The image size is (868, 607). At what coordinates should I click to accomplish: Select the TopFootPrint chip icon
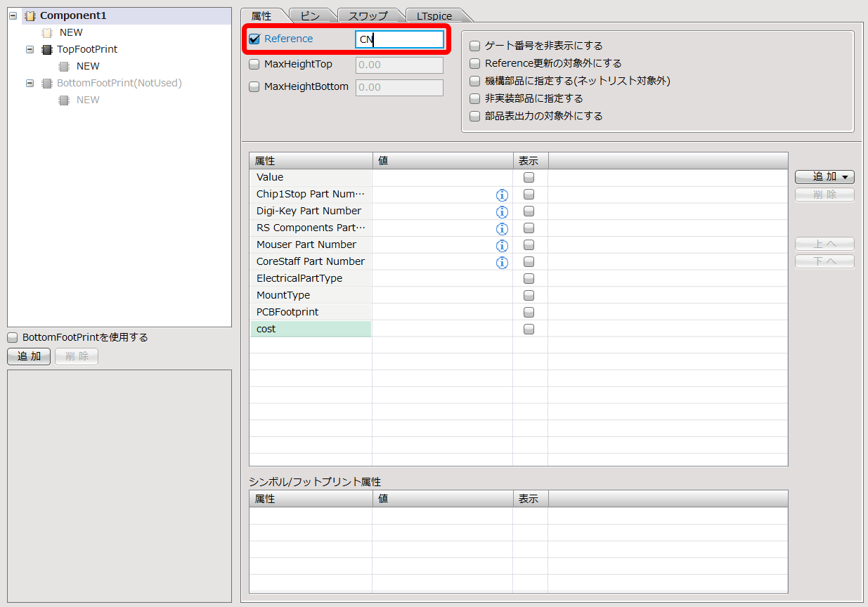47,49
